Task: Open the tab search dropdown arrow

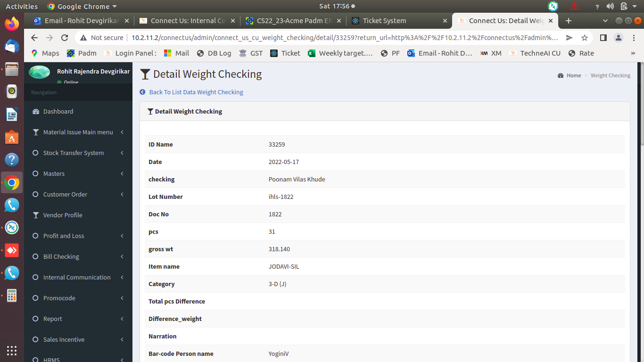Action: [x=606, y=21]
